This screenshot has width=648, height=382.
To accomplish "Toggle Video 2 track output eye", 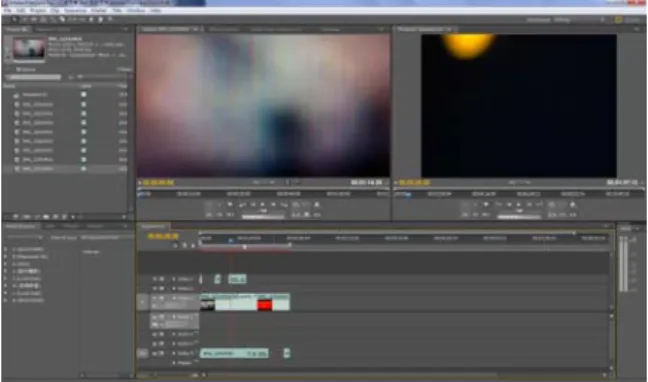I will coord(155,288).
